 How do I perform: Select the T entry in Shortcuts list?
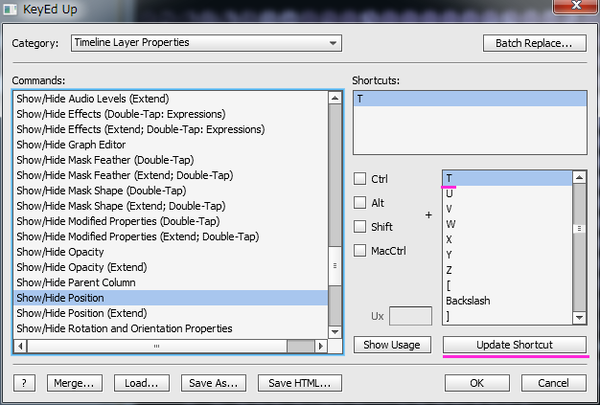[470, 99]
